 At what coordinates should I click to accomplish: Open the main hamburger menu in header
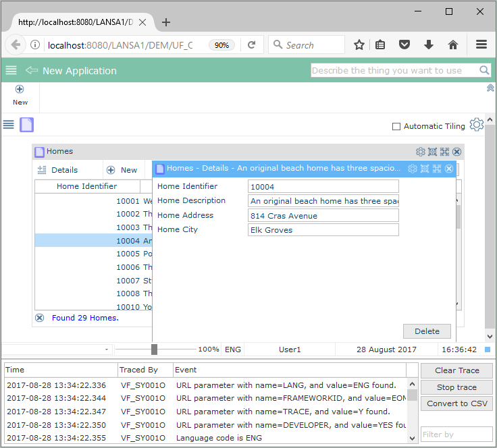coord(11,70)
